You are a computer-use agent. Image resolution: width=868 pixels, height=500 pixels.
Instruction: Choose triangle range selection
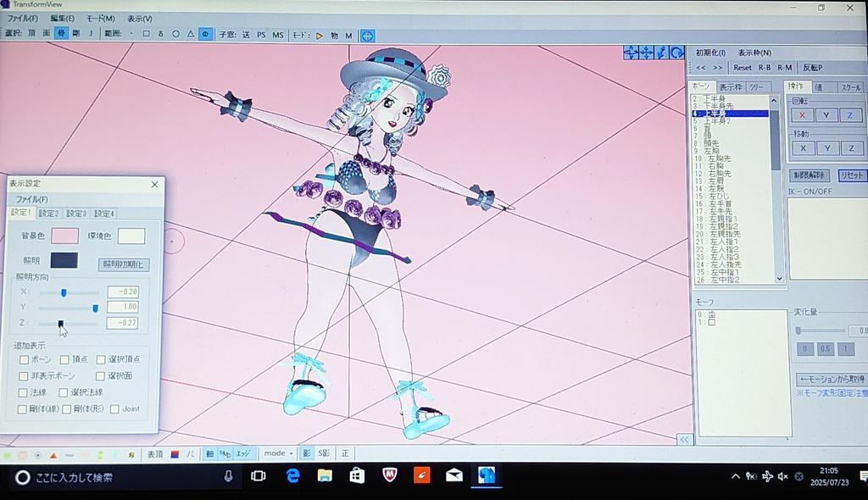click(191, 35)
